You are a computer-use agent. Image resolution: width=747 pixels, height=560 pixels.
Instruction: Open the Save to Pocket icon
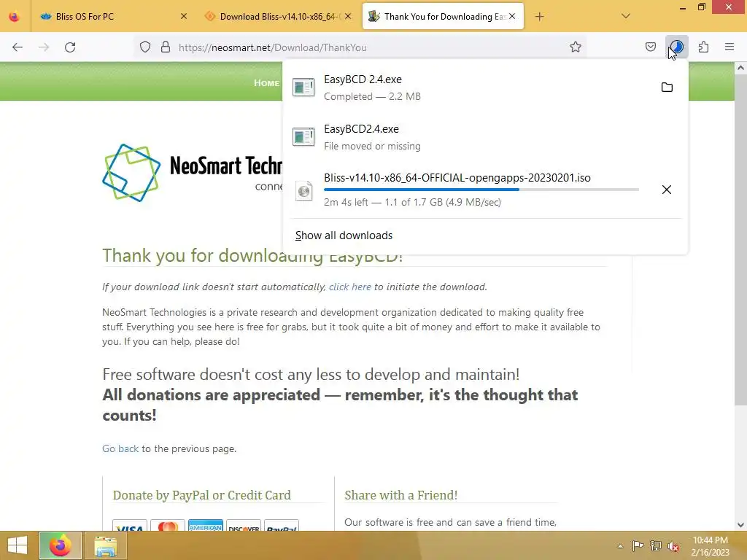point(651,47)
